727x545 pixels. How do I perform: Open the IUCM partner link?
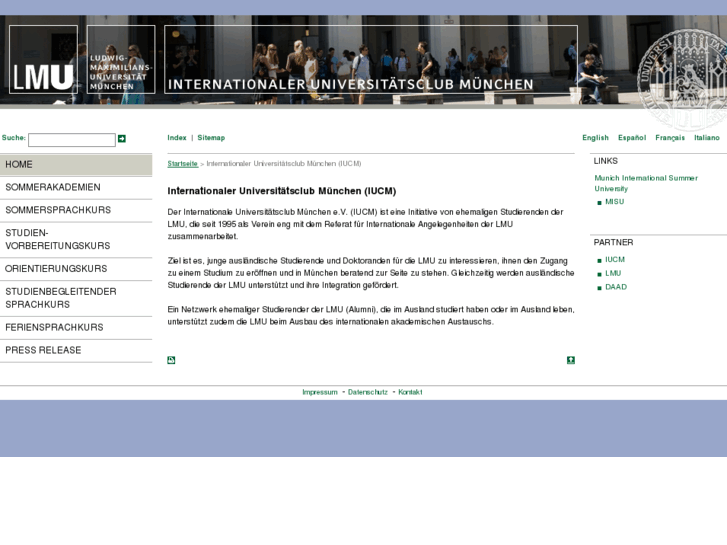615,260
